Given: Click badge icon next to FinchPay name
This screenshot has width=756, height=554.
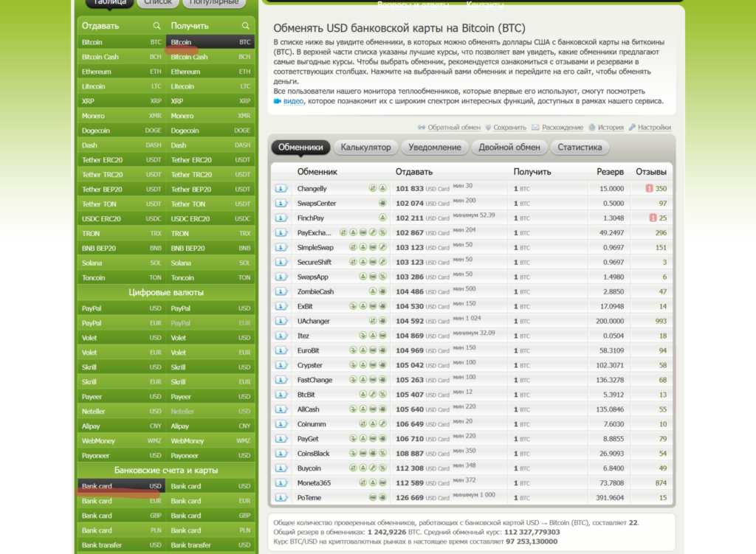Looking at the screenshot, I should 382,218.
